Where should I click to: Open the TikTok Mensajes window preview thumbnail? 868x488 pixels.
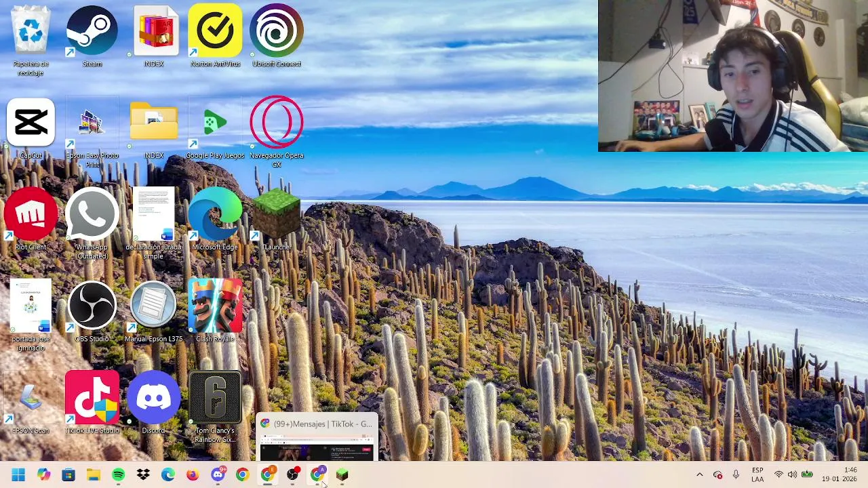[x=317, y=448]
